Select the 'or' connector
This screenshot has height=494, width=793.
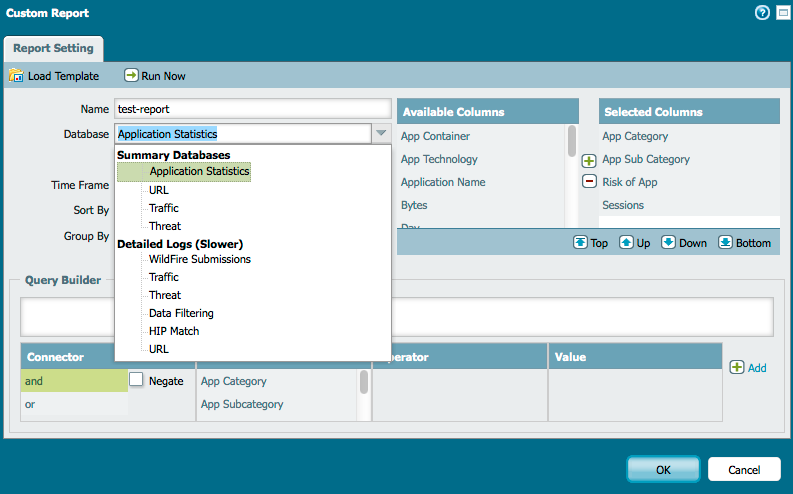pos(74,404)
